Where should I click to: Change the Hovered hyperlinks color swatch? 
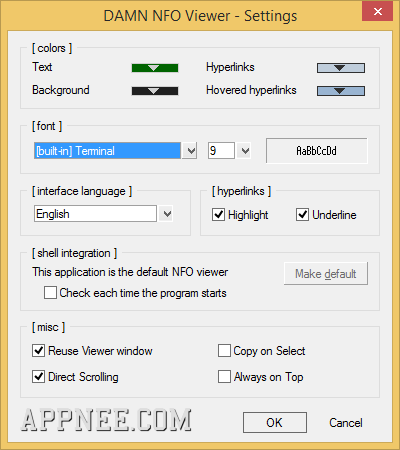coord(341,91)
